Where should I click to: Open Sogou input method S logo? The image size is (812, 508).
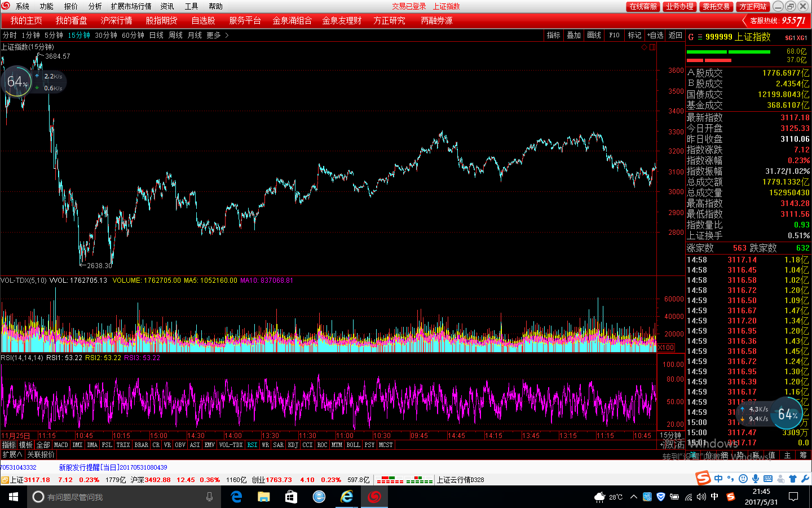click(703, 478)
